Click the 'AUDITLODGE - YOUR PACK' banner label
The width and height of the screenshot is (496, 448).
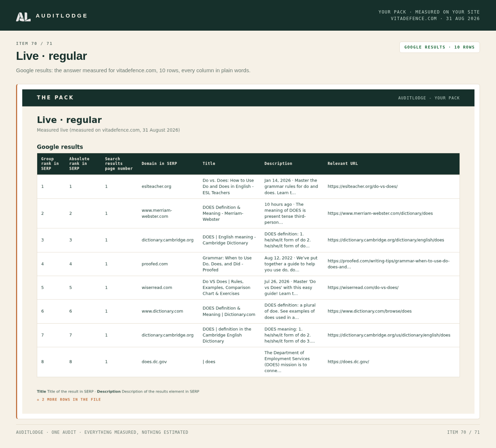429,98
